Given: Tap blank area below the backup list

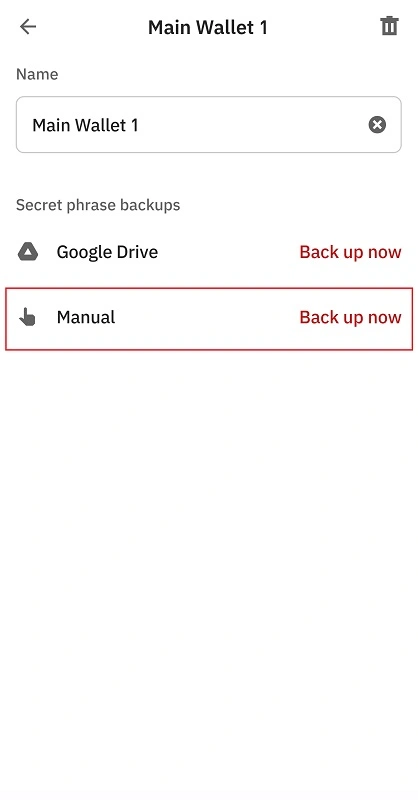Looking at the screenshot, I should pos(209,561).
